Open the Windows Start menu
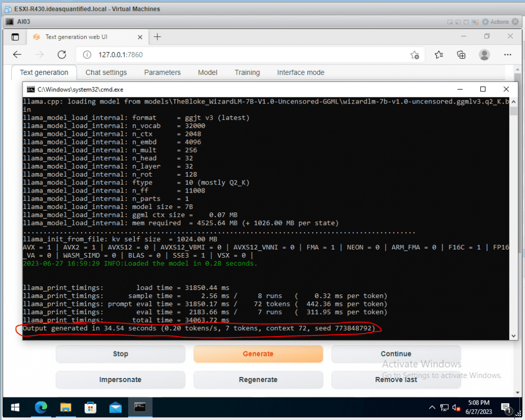Image resolution: width=525 pixels, height=420 pixels. click(15, 407)
